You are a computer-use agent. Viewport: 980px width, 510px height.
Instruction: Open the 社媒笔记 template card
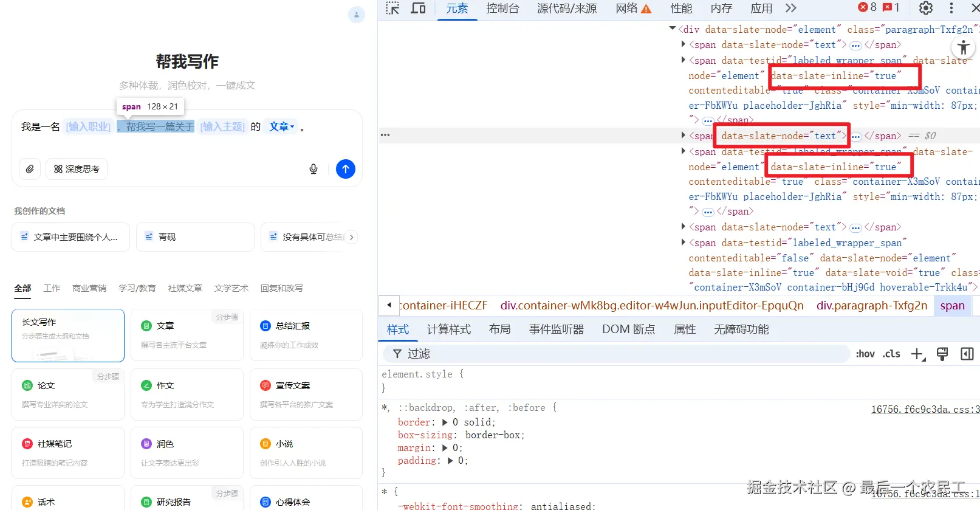tap(68, 453)
